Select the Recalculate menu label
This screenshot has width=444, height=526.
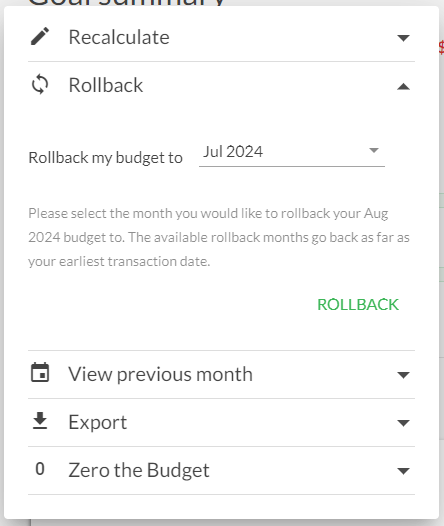(119, 37)
